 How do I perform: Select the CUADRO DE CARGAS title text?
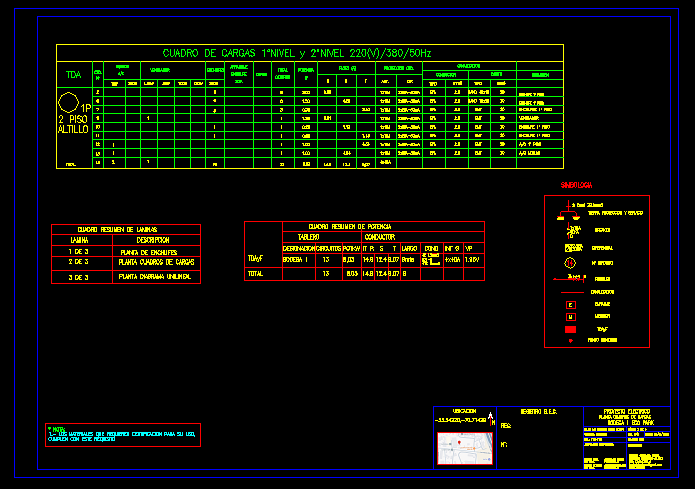297,53
